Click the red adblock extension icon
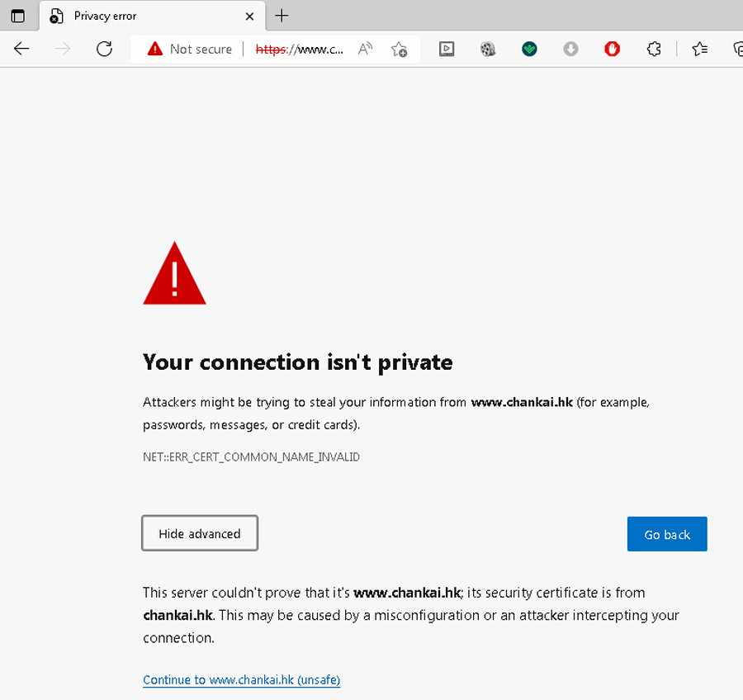 click(x=612, y=49)
